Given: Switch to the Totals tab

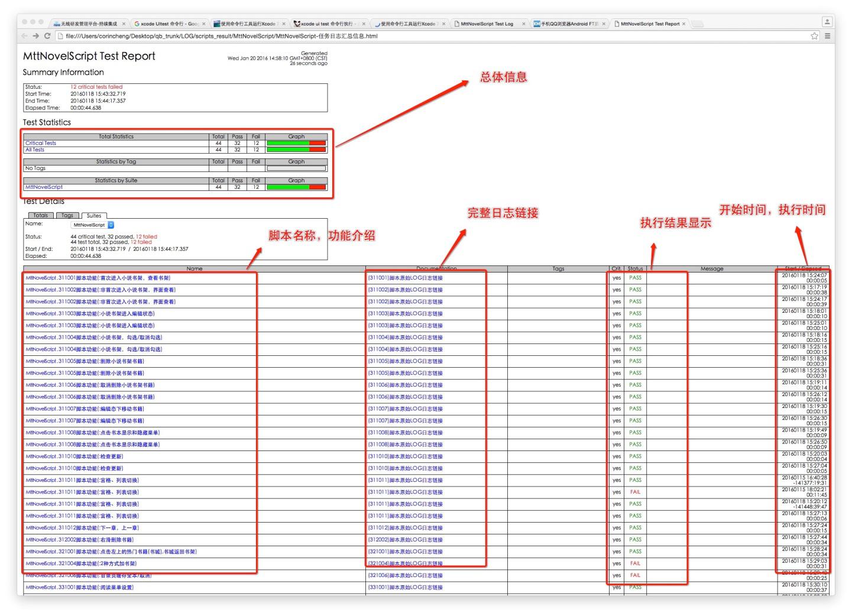Looking at the screenshot, I should click(40, 215).
